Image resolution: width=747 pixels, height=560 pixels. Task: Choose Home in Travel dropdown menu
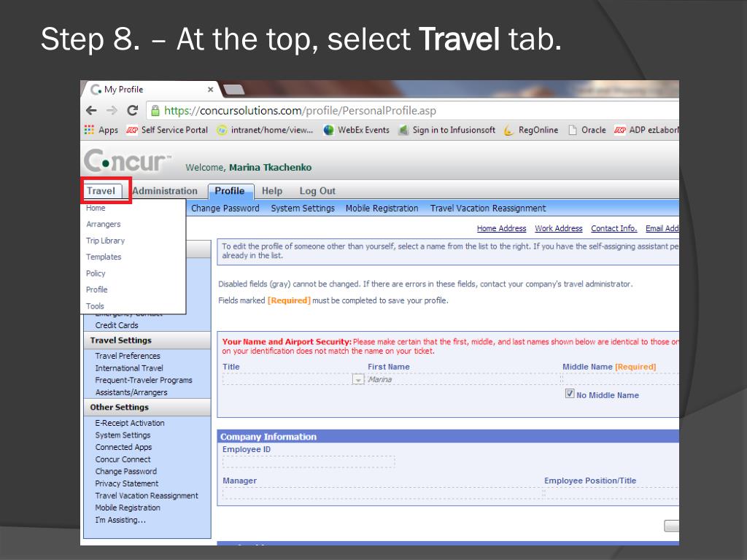[96, 208]
